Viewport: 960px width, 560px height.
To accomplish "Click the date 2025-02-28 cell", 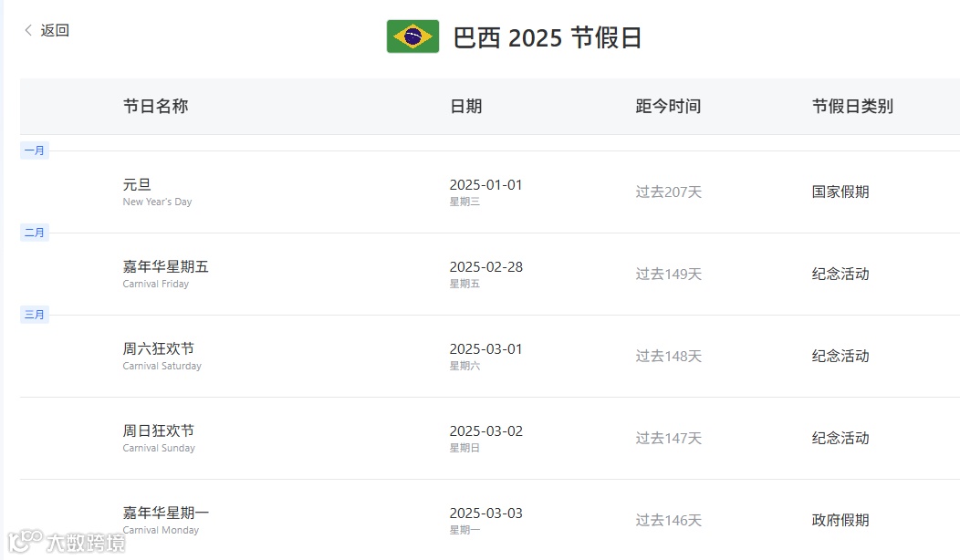I will point(485,267).
